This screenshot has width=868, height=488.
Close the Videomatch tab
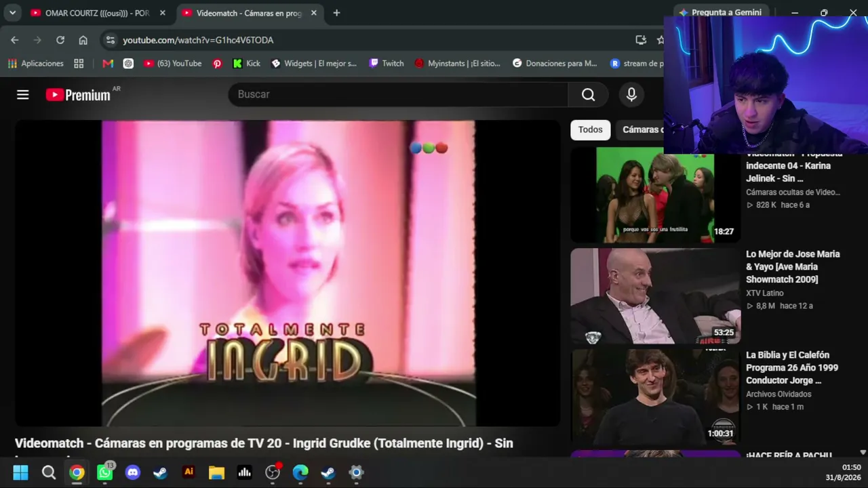click(313, 13)
